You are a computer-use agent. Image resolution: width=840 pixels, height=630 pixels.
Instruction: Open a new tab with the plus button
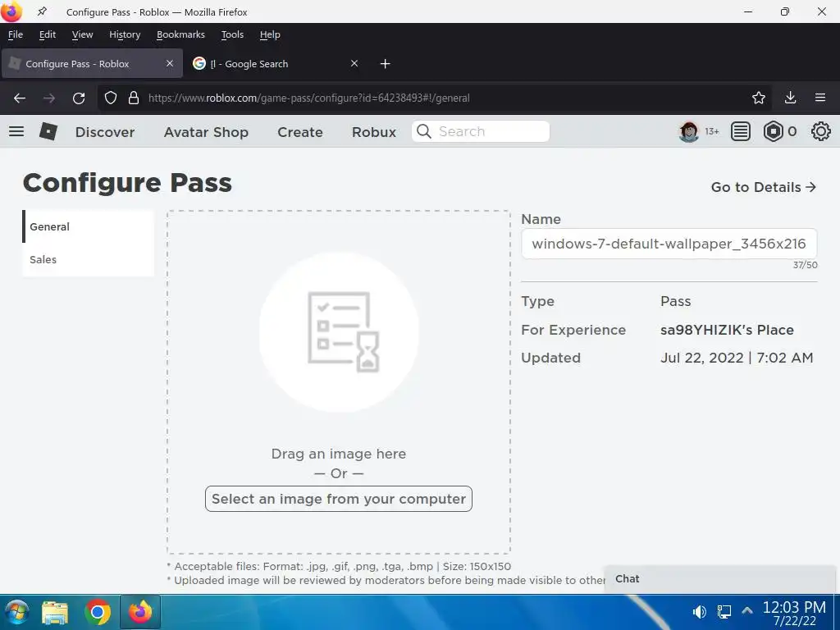point(386,64)
